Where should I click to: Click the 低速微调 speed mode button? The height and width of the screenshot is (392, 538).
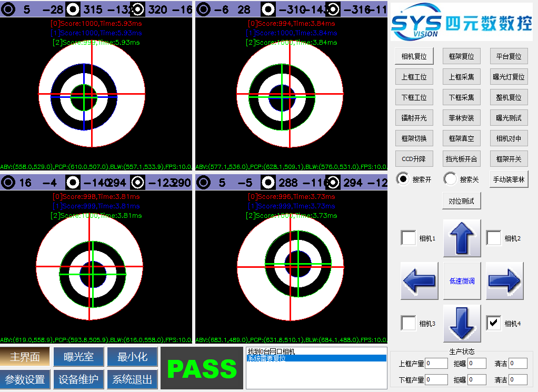462,281
